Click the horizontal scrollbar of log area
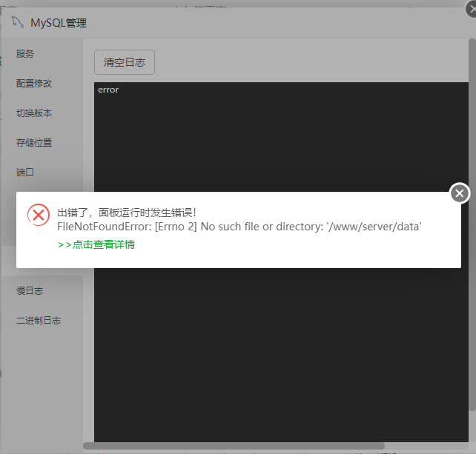This screenshot has width=476, height=454. (234, 446)
